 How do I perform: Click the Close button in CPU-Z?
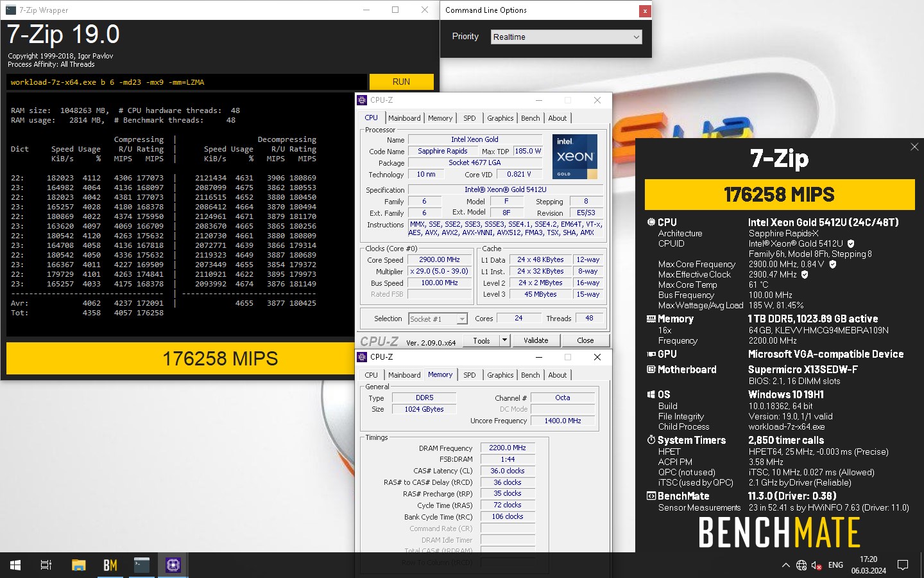(585, 340)
